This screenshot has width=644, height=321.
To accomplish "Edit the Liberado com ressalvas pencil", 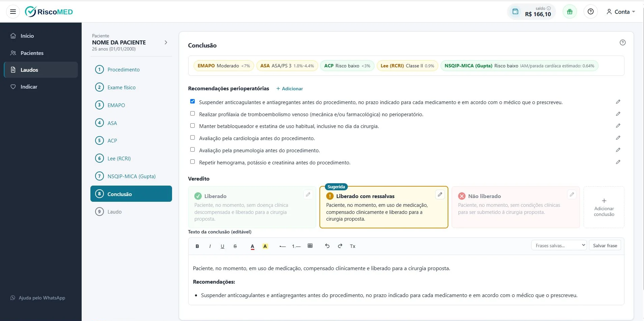I will tap(440, 194).
